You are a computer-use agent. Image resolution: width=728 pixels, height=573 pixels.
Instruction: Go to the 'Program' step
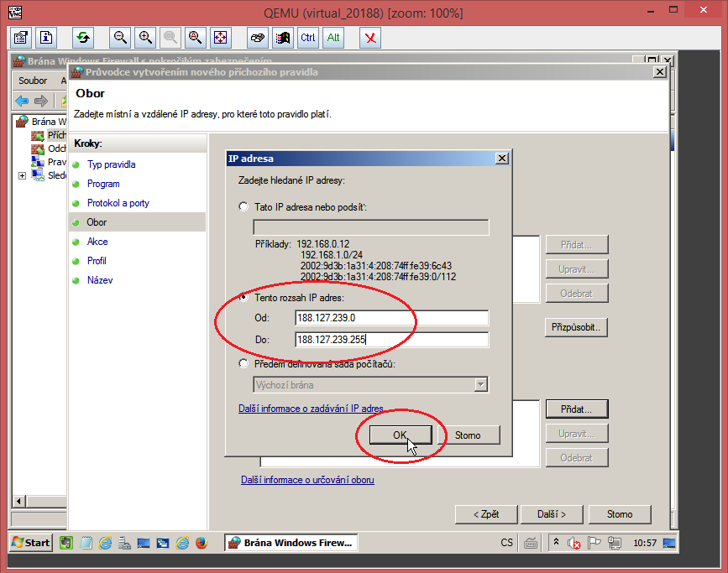coord(103,184)
